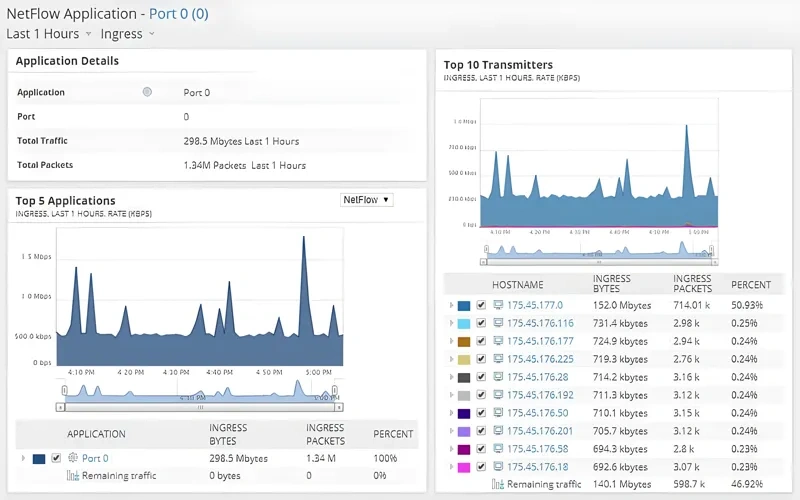Click the computer icon next to 175.45.176.18
The width and height of the screenshot is (800, 500).
[498, 467]
